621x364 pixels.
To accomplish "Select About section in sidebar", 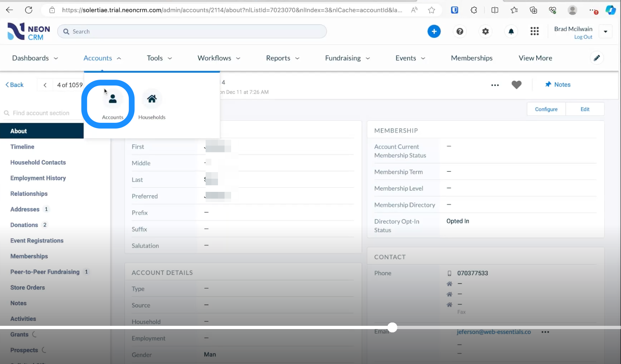I will click(42, 131).
